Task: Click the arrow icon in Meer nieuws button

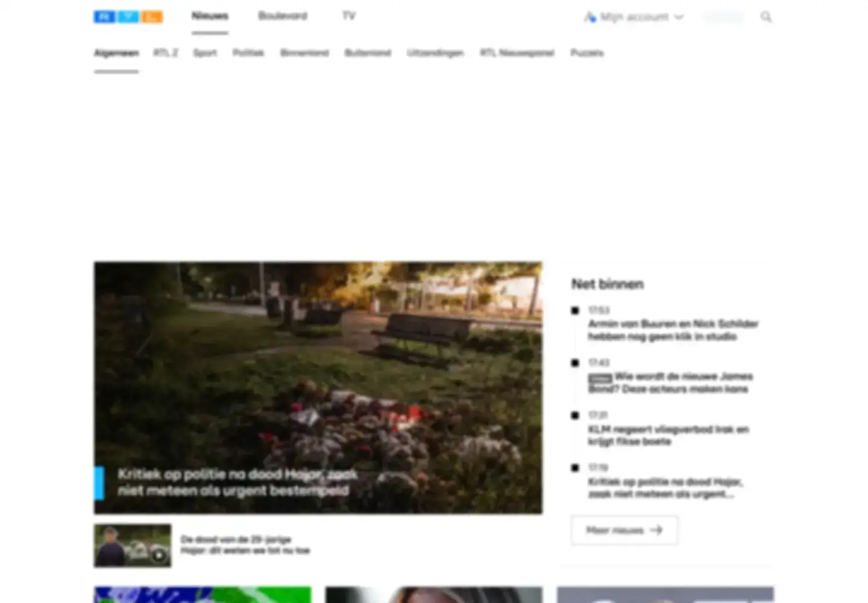Action: [656, 531]
